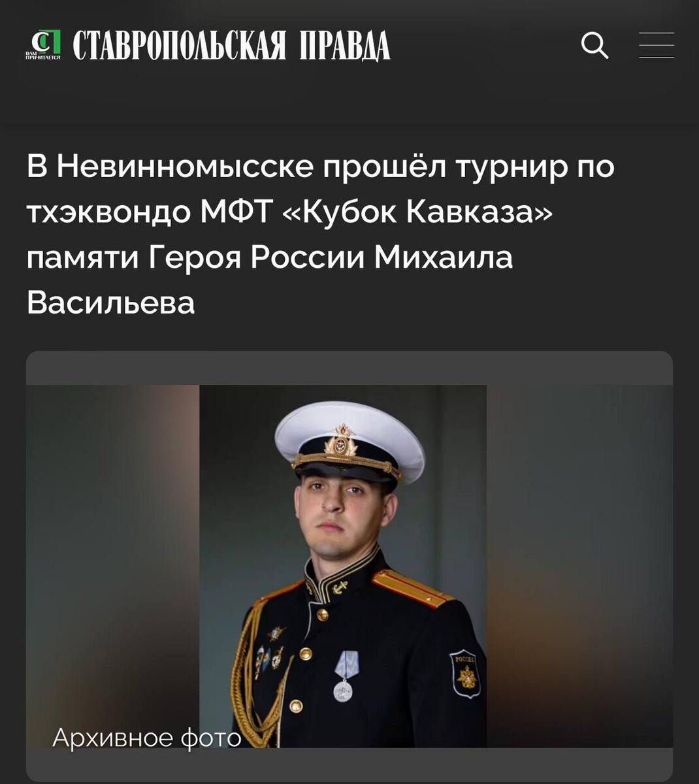699x784 pixels.
Task: Select the Архивное фото caption
Action: pyautogui.click(x=147, y=738)
